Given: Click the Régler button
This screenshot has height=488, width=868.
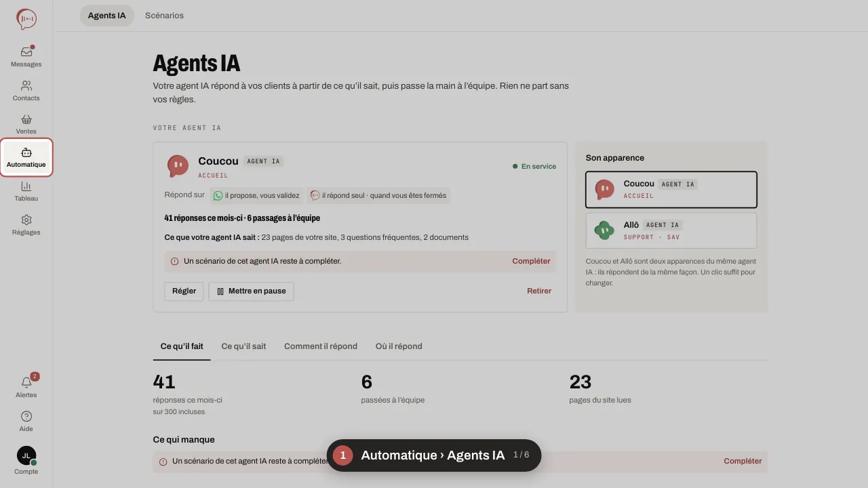Looking at the screenshot, I should point(184,291).
